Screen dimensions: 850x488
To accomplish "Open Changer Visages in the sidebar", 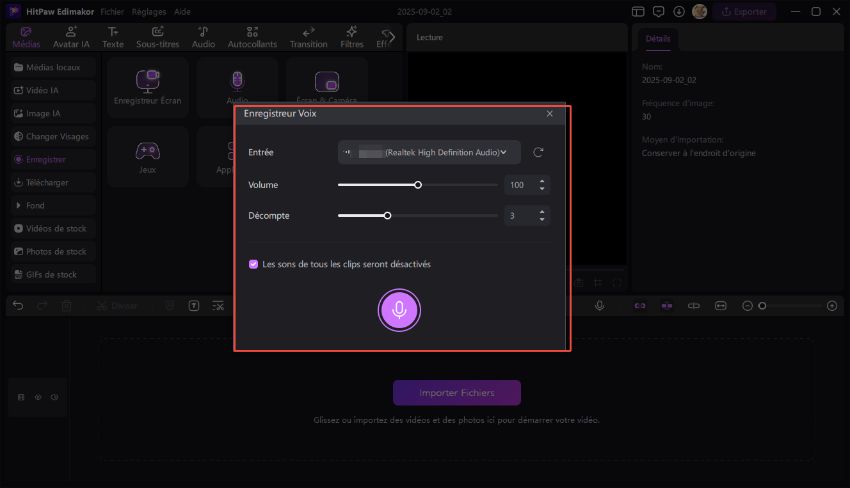I will click(53, 137).
